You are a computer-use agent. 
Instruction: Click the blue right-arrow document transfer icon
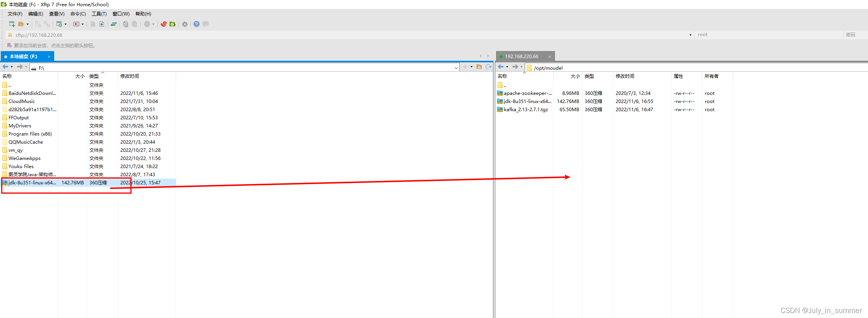coord(102,24)
